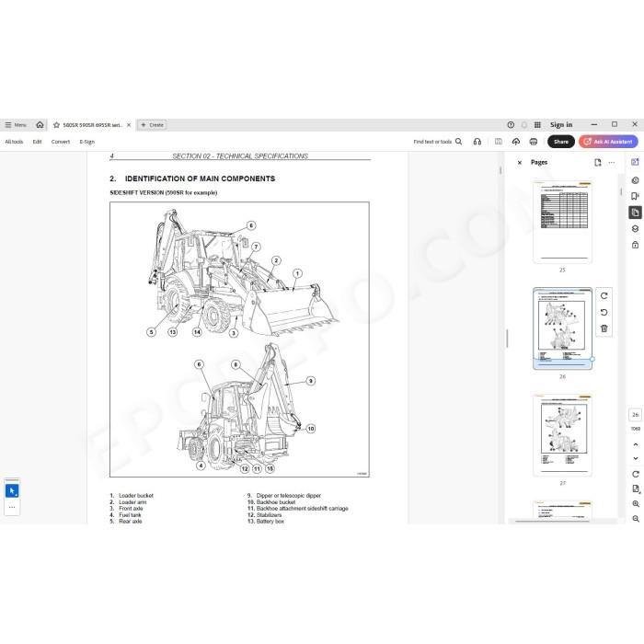
Task: Click the Sign in link
Action: pyautogui.click(x=561, y=125)
